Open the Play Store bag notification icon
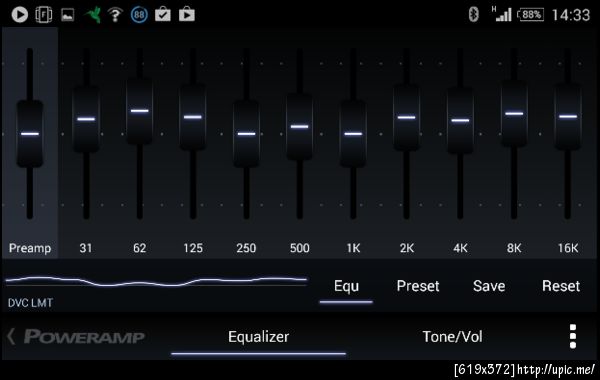 click(x=187, y=15)
